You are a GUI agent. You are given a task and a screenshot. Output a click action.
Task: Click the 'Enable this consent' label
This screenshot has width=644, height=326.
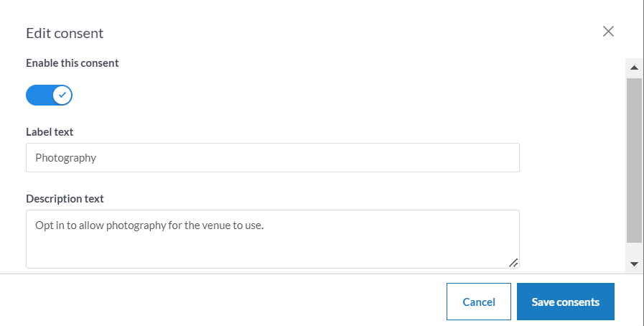click(72, 63)
